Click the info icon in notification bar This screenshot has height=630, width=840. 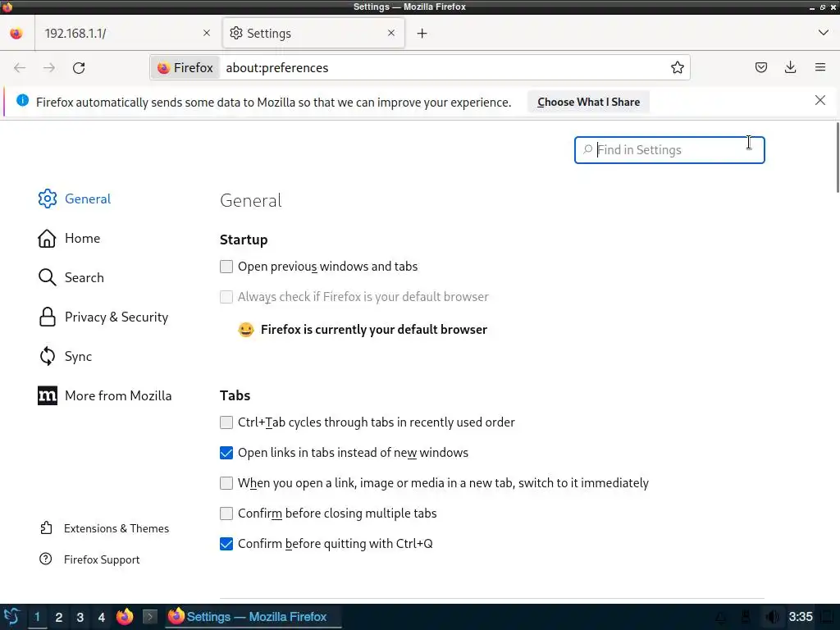(x=22, y=100)
